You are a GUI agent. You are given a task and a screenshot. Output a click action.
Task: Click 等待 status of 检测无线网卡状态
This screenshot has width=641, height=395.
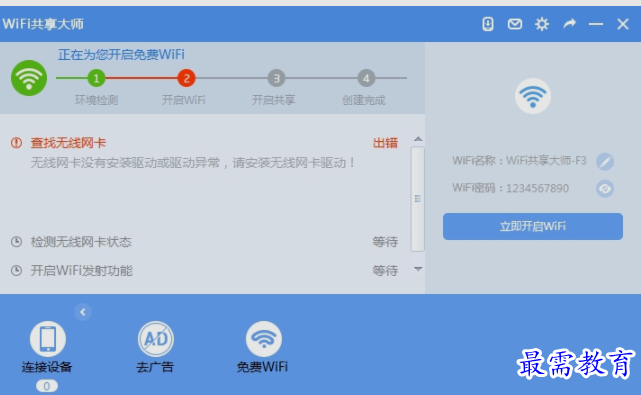[385, 242]
